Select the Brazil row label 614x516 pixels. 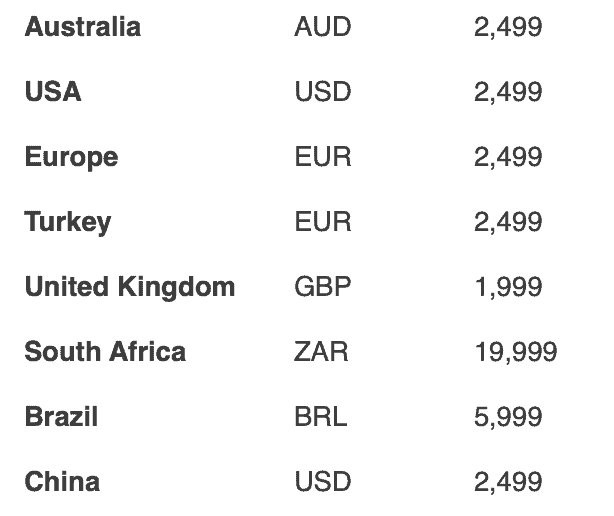[x=61, y=417]
